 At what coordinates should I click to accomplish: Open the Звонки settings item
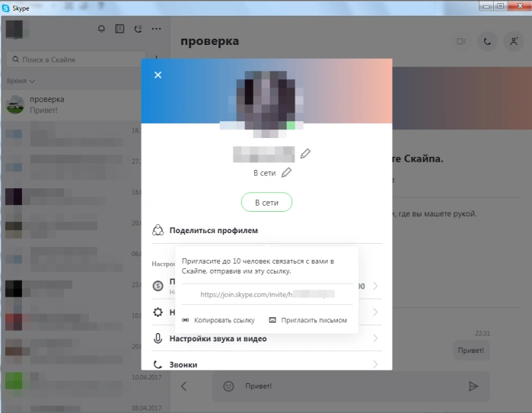(x=266, y=364)
